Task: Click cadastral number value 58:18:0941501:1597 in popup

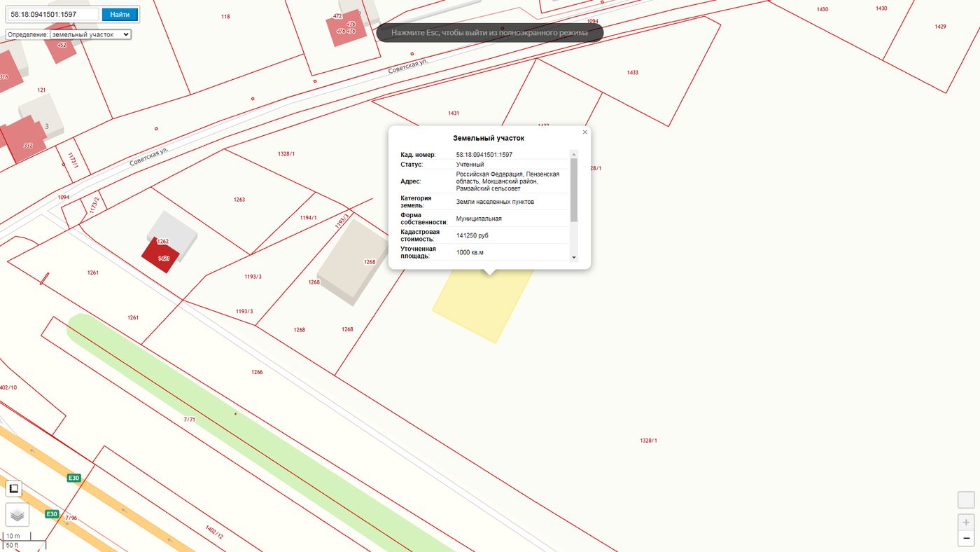Action: tap(484, 155)
